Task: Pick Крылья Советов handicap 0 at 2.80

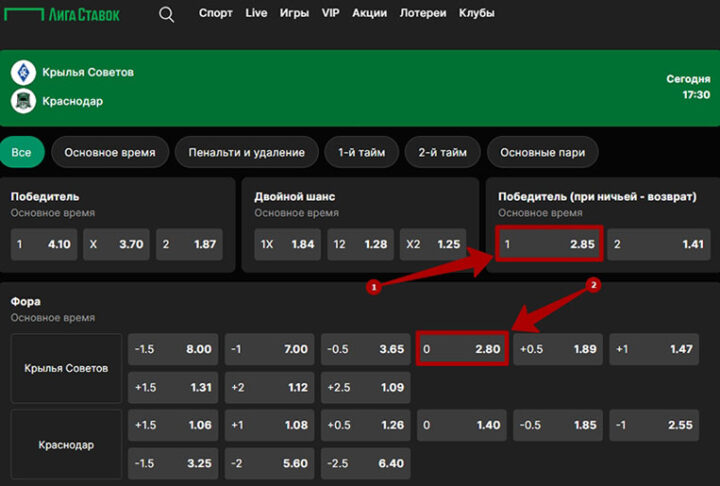Action: [461, 349]
